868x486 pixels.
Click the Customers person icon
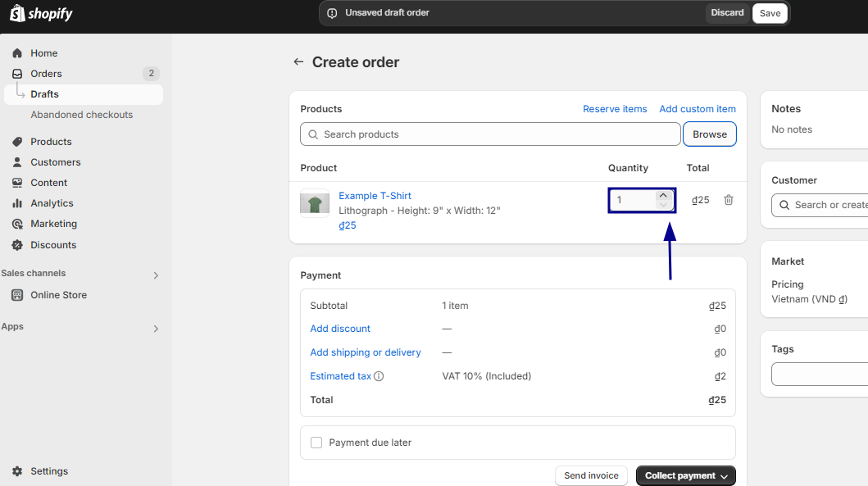(17, 162)
